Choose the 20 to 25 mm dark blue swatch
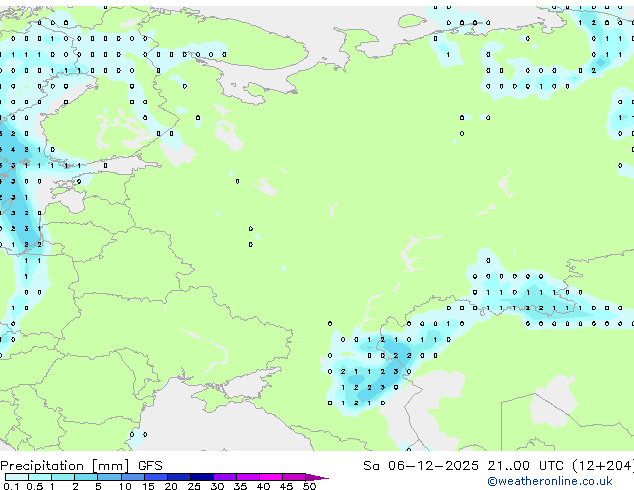The height and width of the screenshot is (490, 634). pyautogui.click(x=179, y=477)
